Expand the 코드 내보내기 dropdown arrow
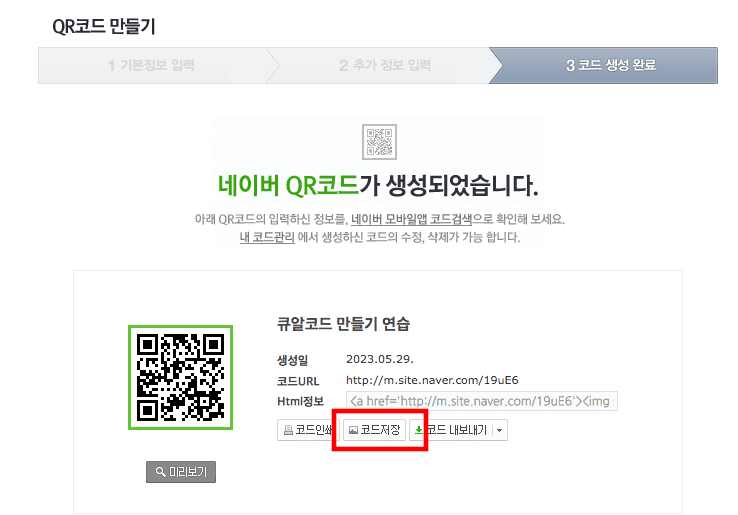 [x=499, y=430]
